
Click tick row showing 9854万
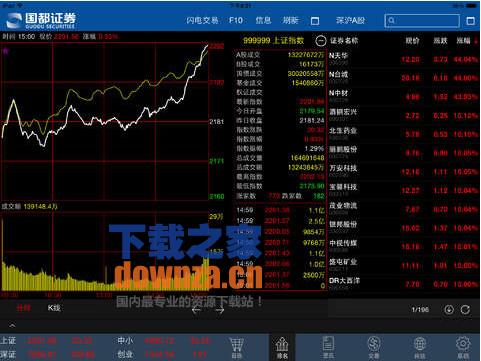280,232
